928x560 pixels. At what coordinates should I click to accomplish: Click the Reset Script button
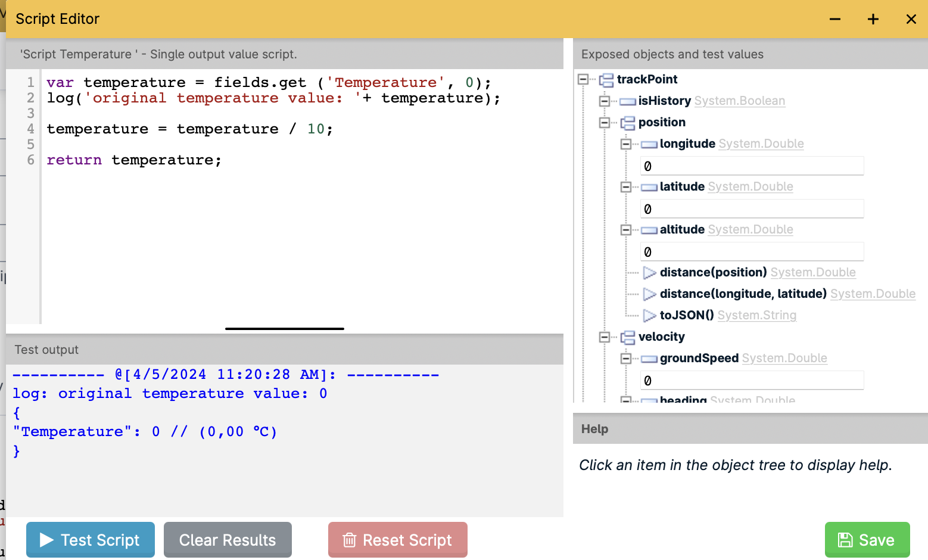pos(397,540)
